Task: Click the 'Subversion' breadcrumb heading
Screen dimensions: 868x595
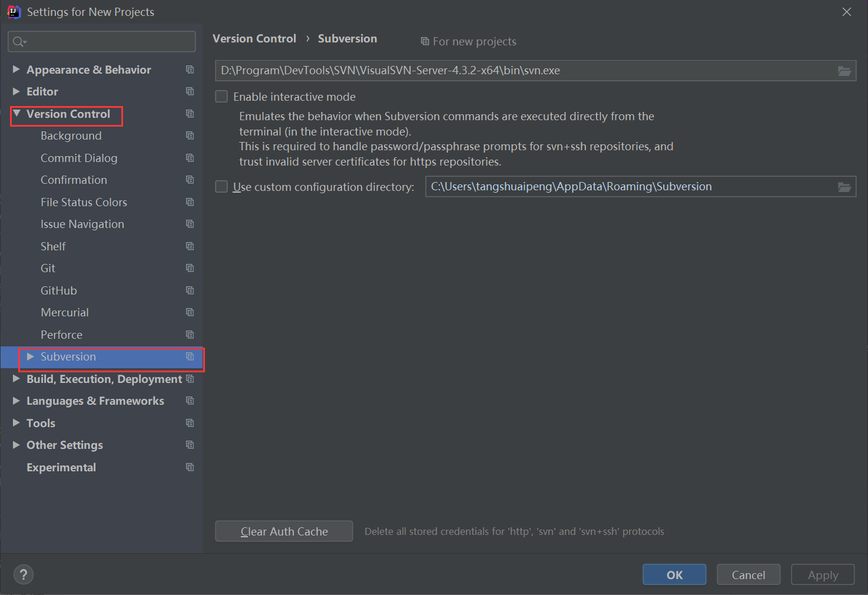Action: click(347, 39)
